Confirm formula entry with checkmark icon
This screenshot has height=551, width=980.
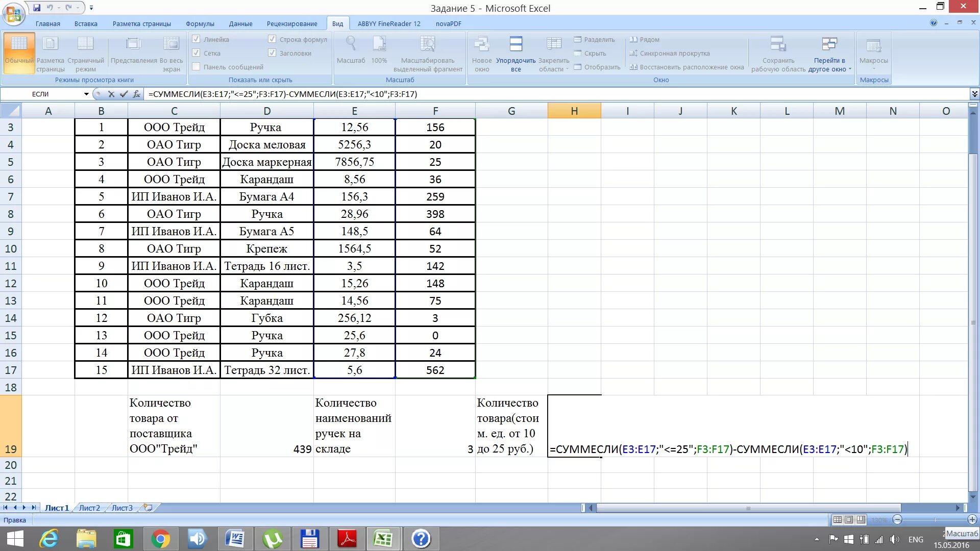(124, 94)
